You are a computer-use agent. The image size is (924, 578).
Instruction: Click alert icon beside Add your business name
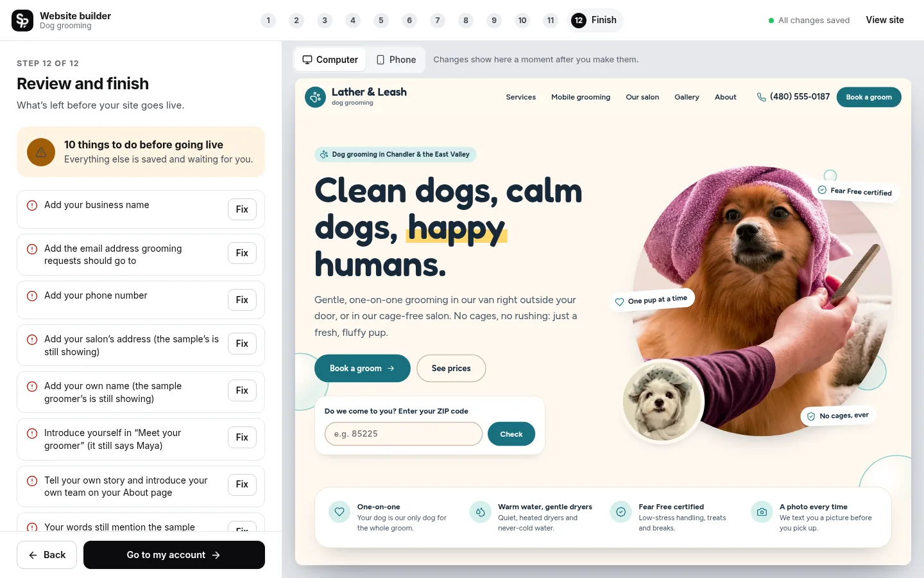pos(32,206)
